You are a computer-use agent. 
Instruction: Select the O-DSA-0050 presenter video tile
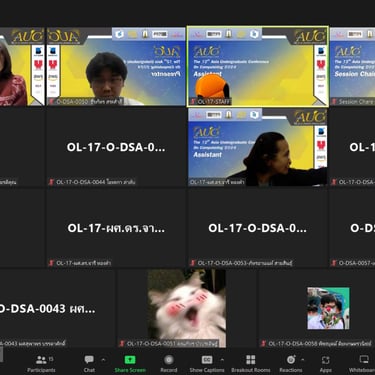click(x=116, y=66)
